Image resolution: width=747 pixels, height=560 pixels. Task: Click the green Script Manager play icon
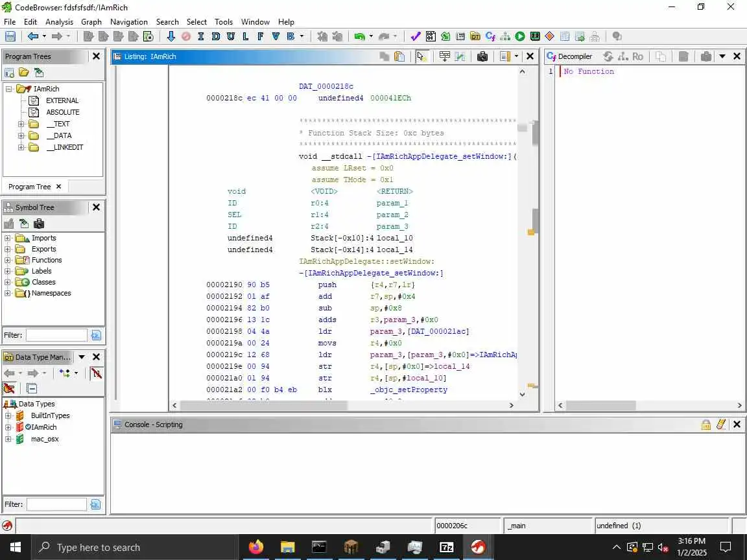[x=520, y=36]
